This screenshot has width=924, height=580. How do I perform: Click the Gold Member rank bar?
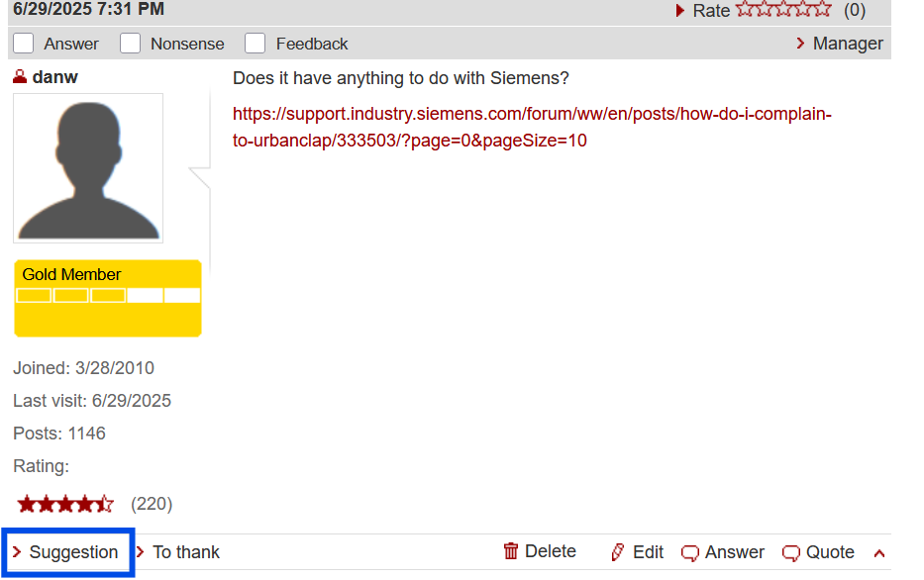[108, 295]
